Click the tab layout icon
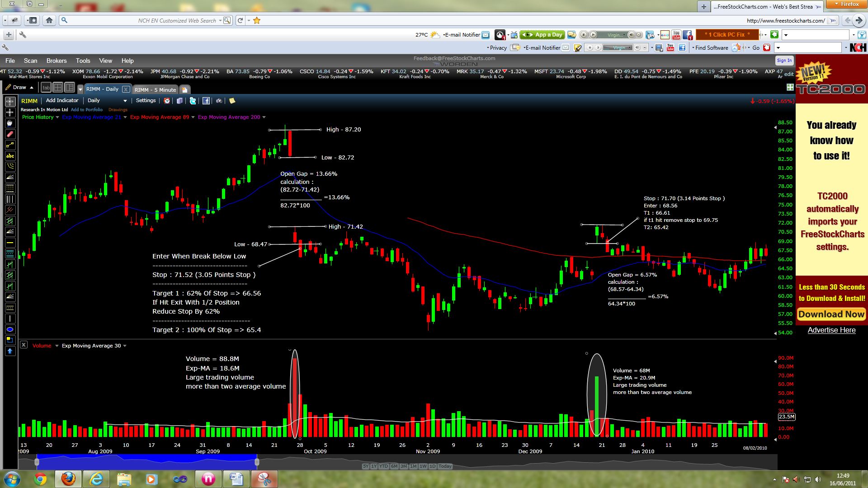Screen dimensions: 868x488 click(x=46, y=88)
